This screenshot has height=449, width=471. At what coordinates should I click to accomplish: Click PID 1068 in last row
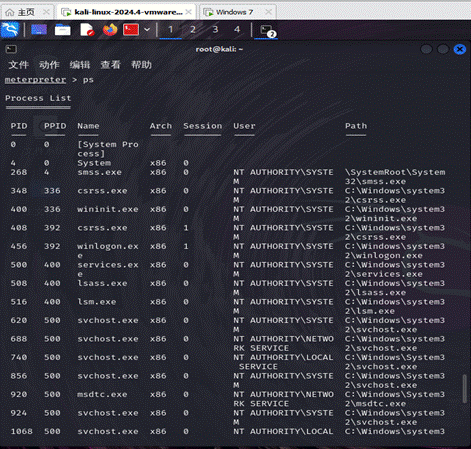(22, 431)
